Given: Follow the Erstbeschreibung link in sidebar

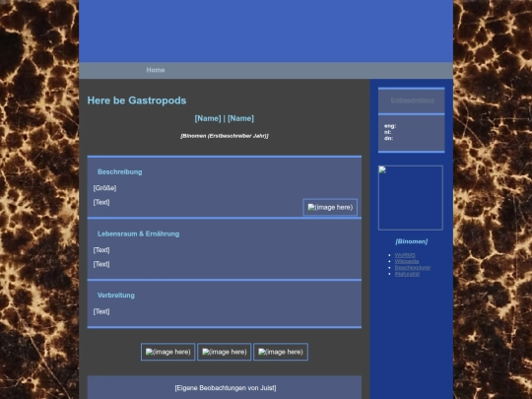Looking at the screenshot, I should [x=412, y=100].
